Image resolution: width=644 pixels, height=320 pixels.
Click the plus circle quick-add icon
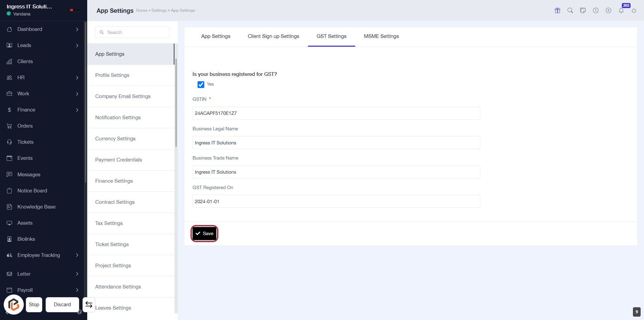click(x=608, y=10)
